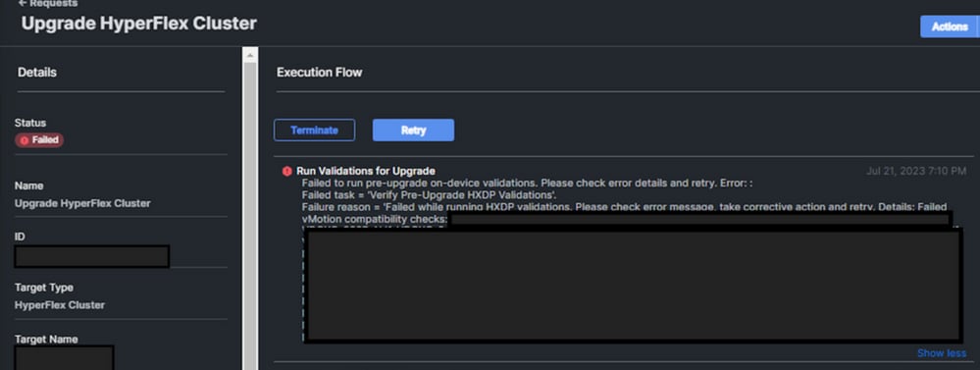The width and height of the screenshot is (980, 370).
Task: Click the Execution Flow heading
Action: [320, 73]
